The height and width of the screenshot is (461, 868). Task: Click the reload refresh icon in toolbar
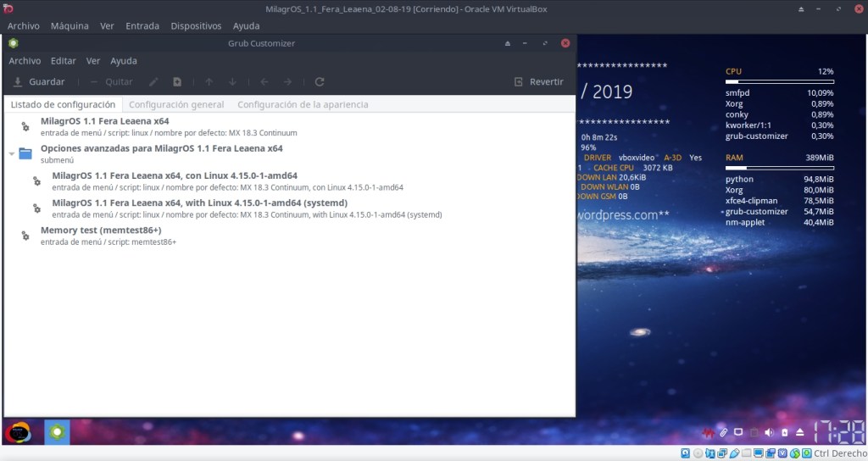point(320,82)
